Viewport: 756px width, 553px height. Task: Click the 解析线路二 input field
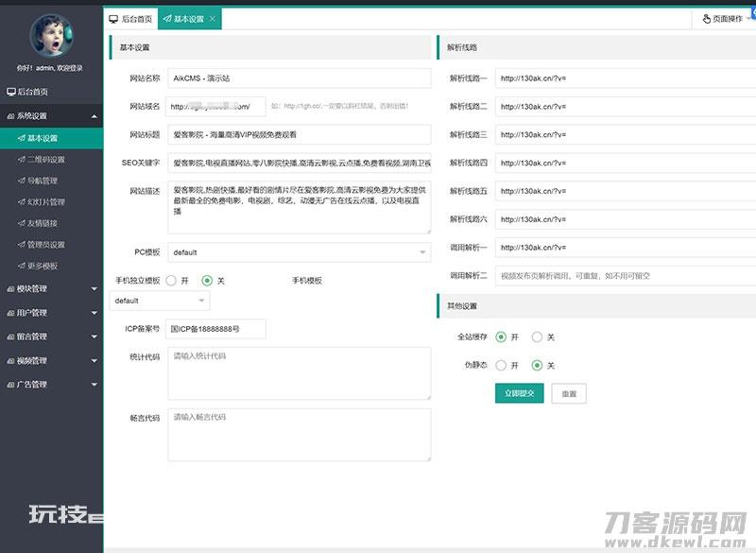(626, 107)
